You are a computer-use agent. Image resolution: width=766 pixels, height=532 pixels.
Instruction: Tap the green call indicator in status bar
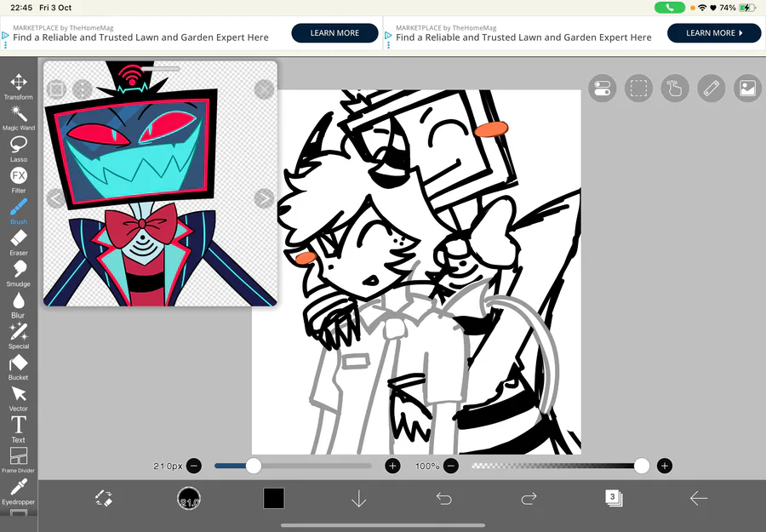pos(669,8)
